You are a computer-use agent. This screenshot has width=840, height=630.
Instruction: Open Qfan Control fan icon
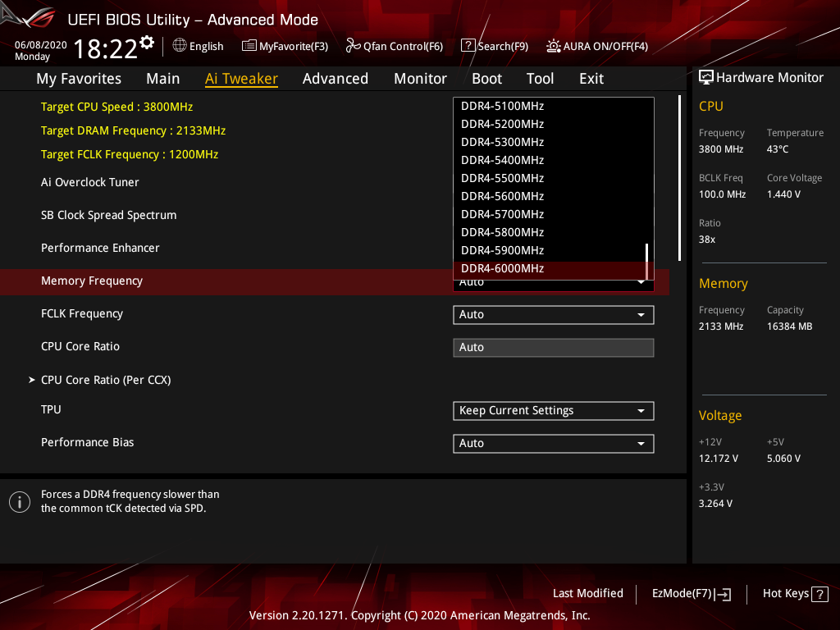point(353,46)
